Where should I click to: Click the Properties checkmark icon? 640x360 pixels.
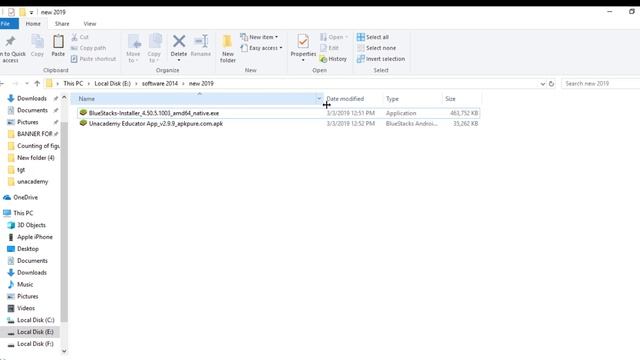pyautogui.click(x=303, y=41)
